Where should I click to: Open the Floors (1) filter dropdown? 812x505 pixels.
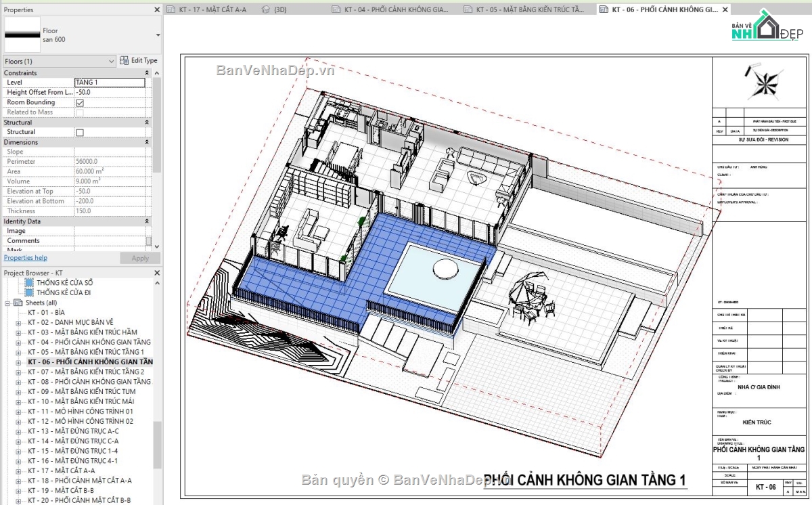[x=60, y=61]
